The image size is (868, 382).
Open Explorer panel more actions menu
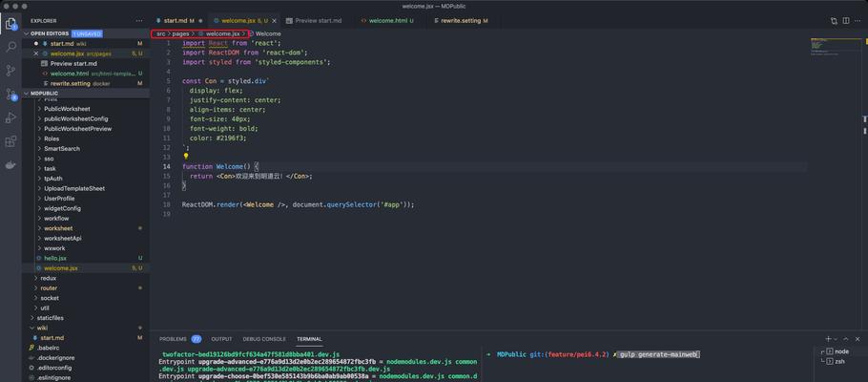coord(139,20)
